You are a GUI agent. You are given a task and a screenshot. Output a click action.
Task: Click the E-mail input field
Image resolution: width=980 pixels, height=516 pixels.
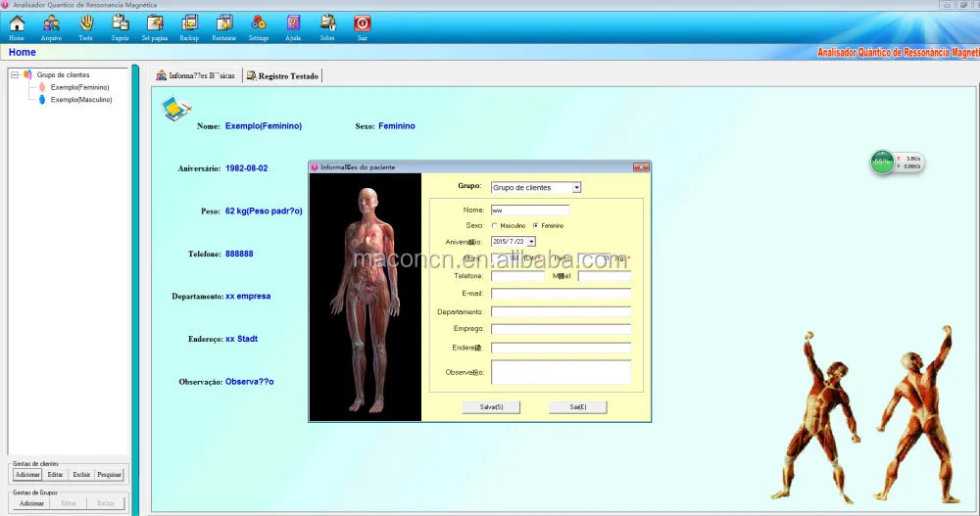pos(561,293)
